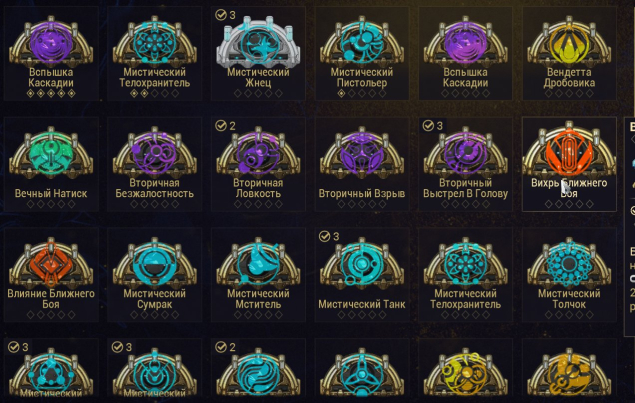The height and width of the screenshot is (403, 635).
Task: Click checkmark badge on Мистический Танк
Action: click(x=324, y=237)
